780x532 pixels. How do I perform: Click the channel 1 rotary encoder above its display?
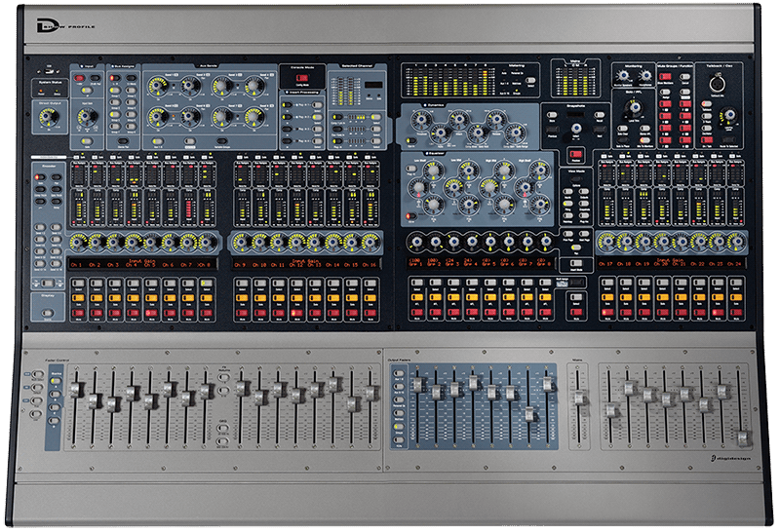coord(78,243)
